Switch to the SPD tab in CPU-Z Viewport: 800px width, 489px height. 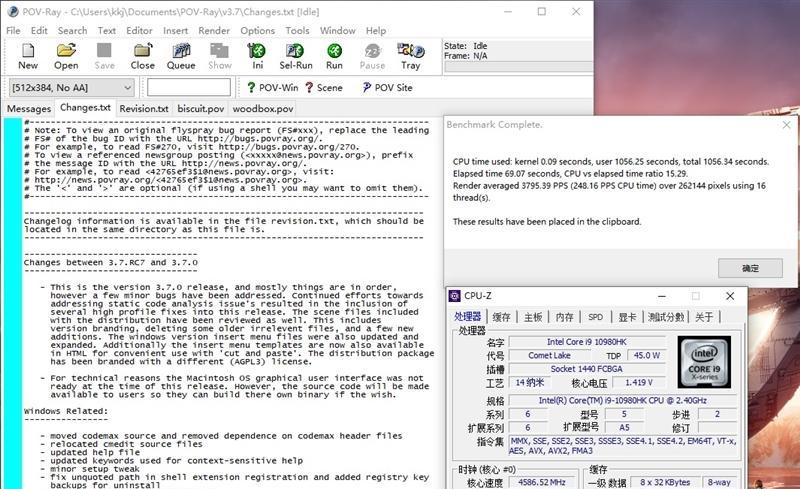pyautogui.click(x=595, y=317)
